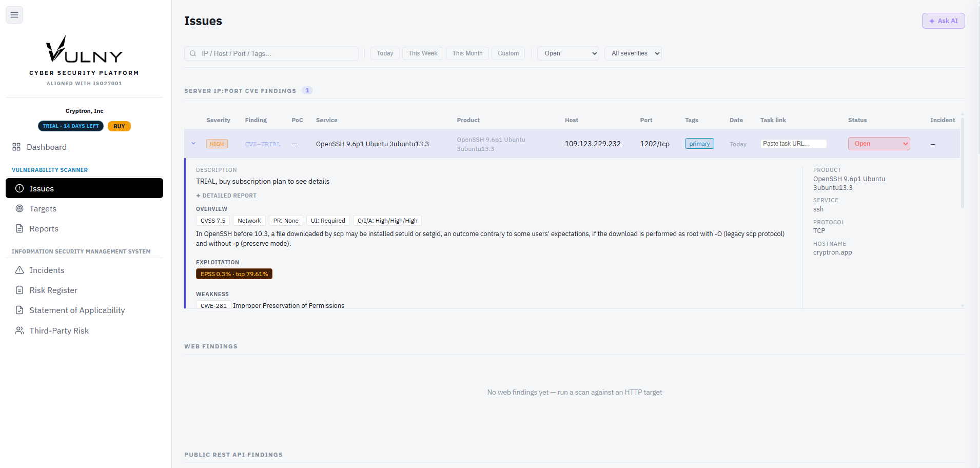Click the Service cell OpenSSH 9.6p1
This screenshot has width=980, height=468.
pyautogui.click(x=373, y=144)
